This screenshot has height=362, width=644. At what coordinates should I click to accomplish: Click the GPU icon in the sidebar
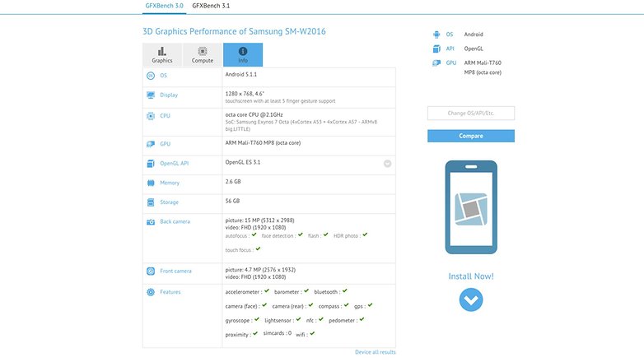click(436, 63)
